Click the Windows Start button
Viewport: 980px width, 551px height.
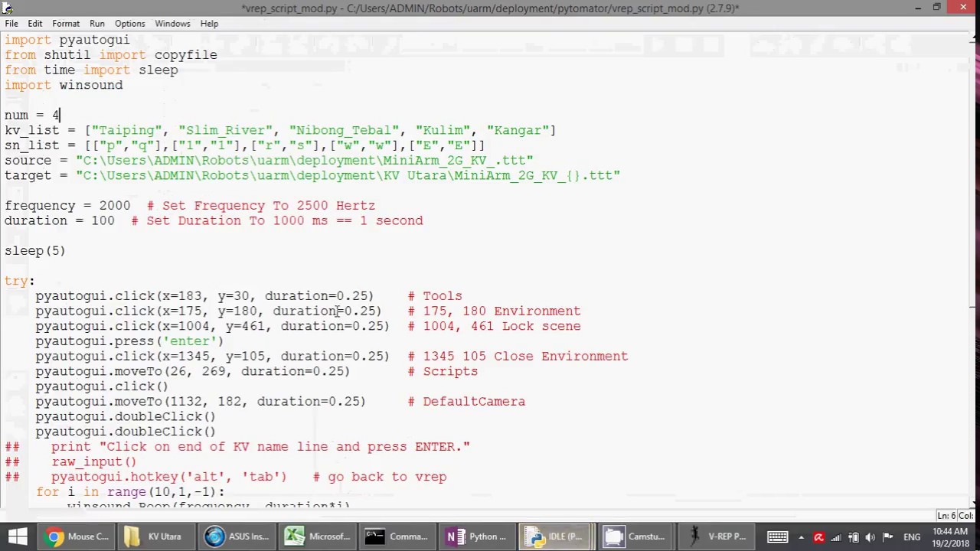pos(18,536)
